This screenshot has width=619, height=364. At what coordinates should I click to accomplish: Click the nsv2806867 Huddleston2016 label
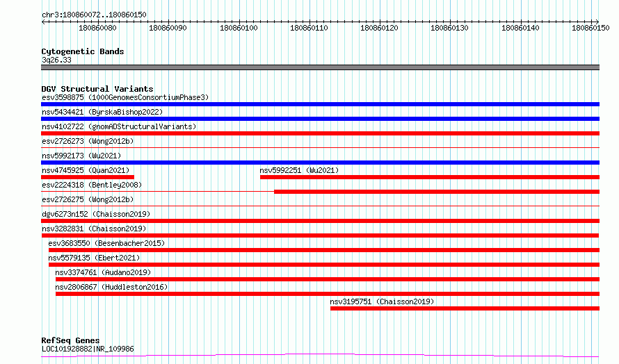tap(111, 287)
